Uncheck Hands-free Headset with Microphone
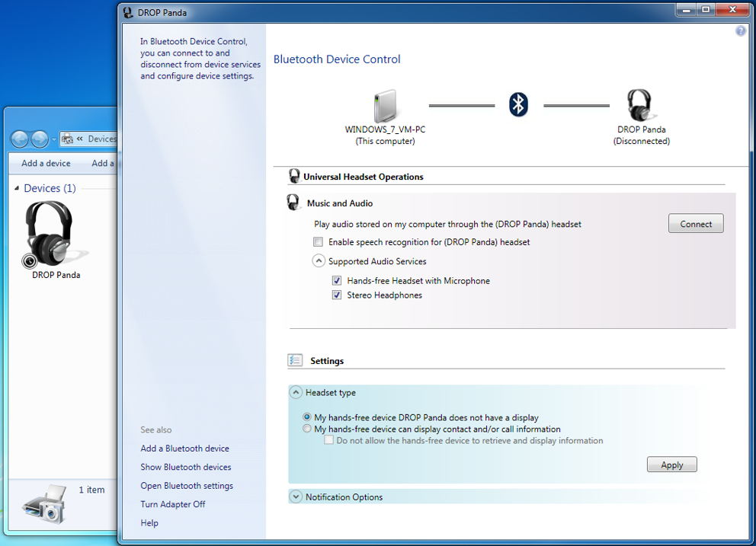Screen dimensions: 756x546 [x=336, y=280]
